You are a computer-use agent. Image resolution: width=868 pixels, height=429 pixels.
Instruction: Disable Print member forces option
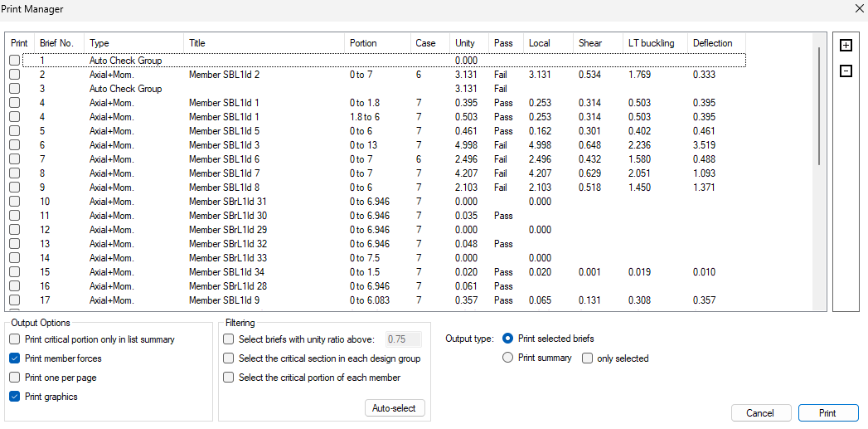(x=15, y=358)
